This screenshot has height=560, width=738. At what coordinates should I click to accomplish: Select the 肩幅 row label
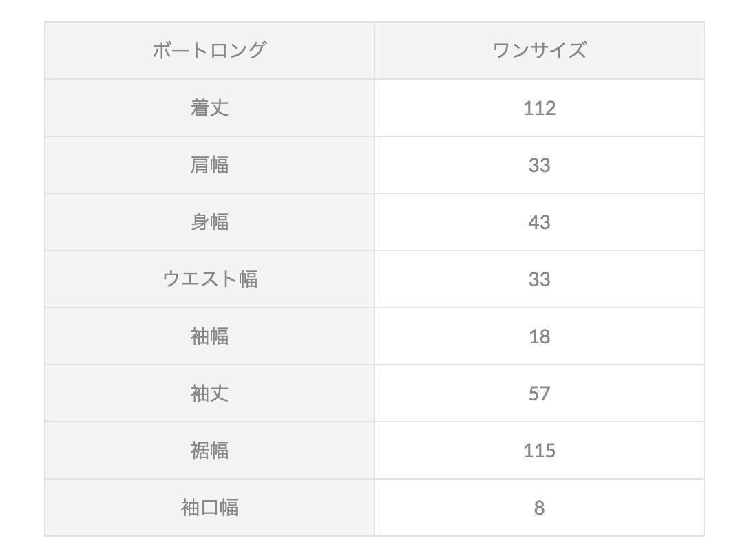pos(209,165)
